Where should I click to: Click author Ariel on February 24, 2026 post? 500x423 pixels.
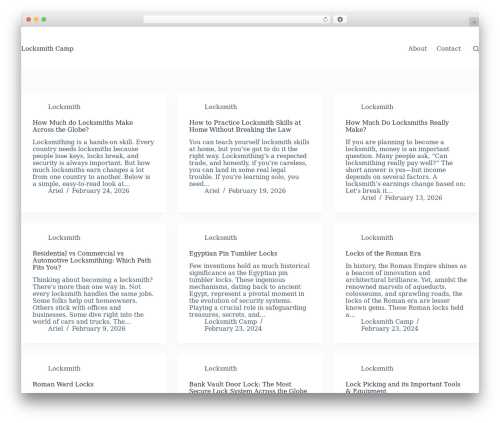click(55, 191)
